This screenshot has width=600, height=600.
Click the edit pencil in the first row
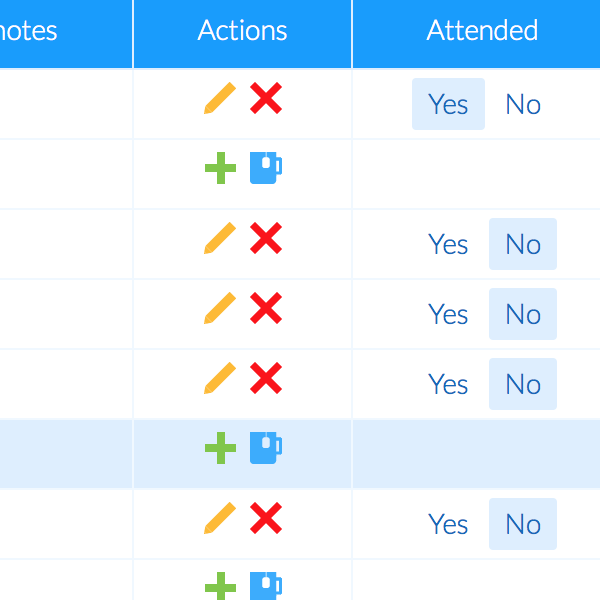tap(219, 99)
